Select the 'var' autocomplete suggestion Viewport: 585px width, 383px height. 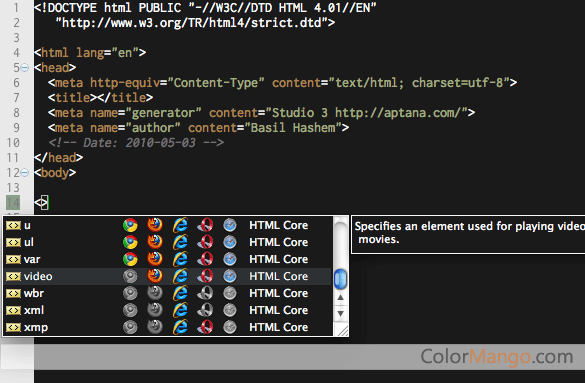pos(168,259)
